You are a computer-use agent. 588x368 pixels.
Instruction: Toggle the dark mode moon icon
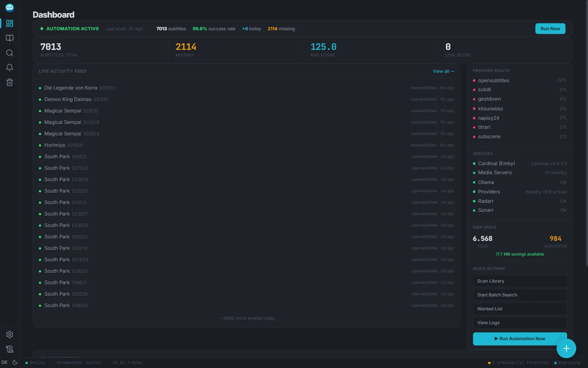(15, 362)
